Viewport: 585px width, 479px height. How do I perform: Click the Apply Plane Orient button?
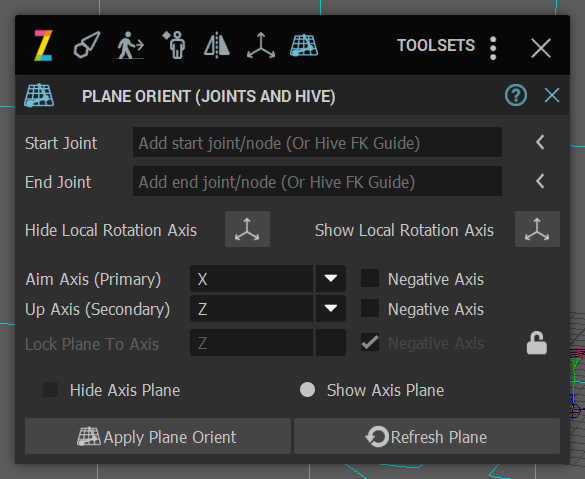click(x=158, y=436)
